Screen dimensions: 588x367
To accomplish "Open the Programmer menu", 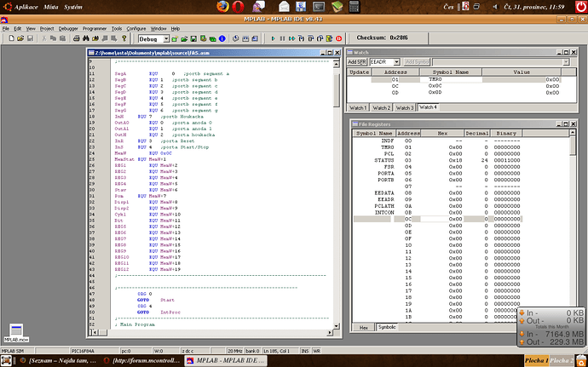I will (x=95, y=28).
